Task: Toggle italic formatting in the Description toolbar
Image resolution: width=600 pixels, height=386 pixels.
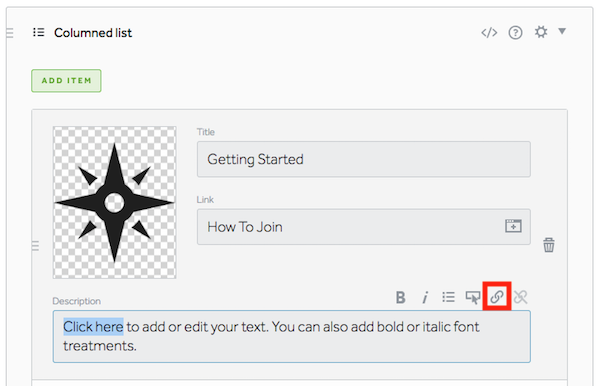Action: coord(425,297)
